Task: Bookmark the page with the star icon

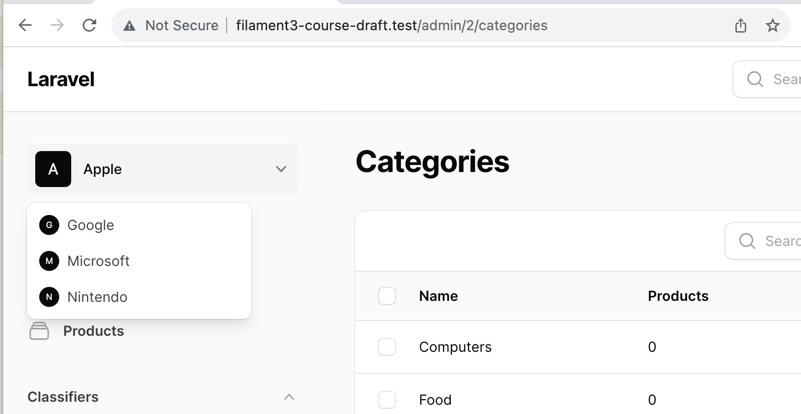Action: 773,25
